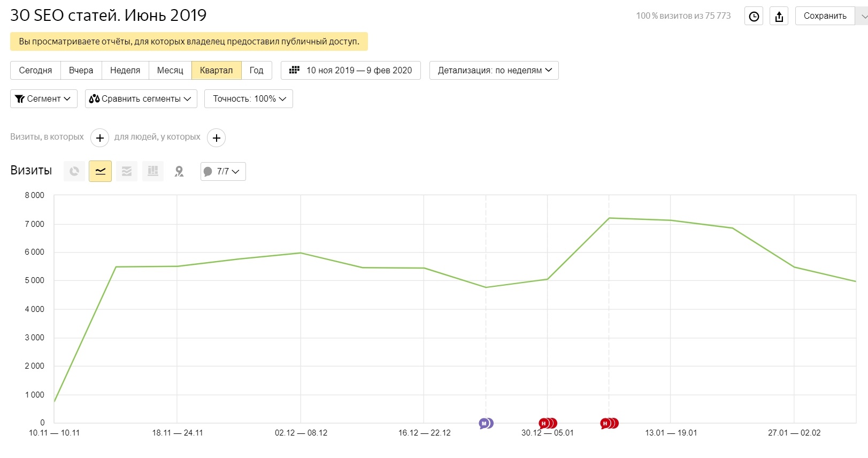Select the Месяц period tab
This screenshot has height=458, width=868.
(170, 71)
